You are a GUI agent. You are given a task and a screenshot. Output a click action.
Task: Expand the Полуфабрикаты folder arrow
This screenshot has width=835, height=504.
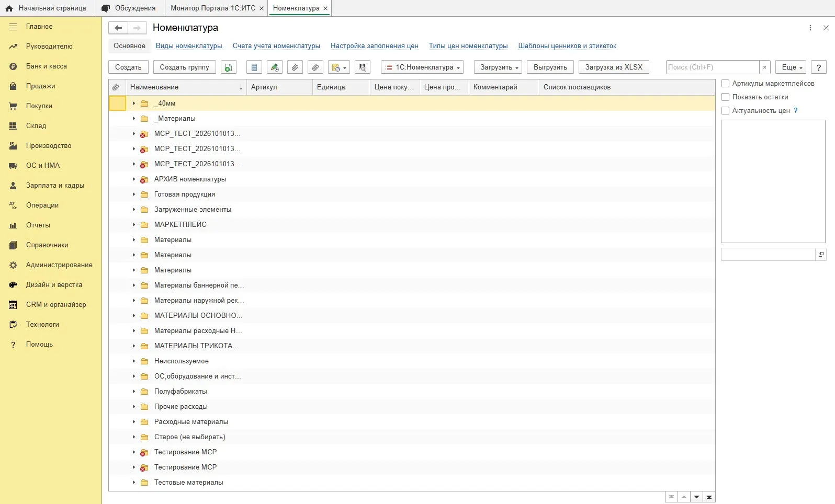point(134,392)
